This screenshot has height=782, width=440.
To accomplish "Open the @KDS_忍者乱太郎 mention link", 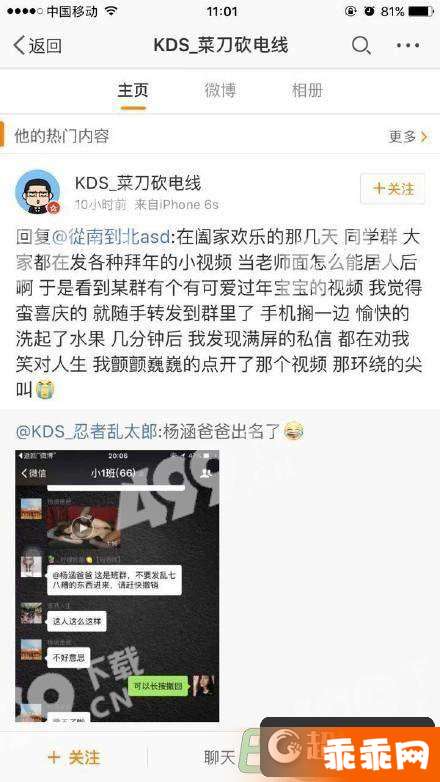I will [x=86, y=431].
